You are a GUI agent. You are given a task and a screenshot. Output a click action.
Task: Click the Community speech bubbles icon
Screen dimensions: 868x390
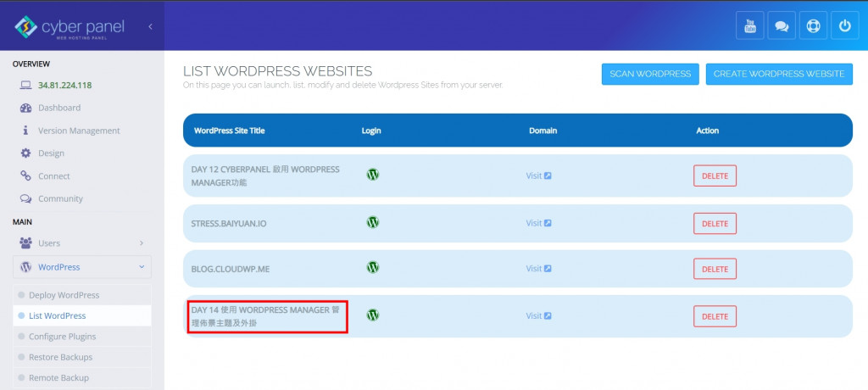(x=25, y=198)
